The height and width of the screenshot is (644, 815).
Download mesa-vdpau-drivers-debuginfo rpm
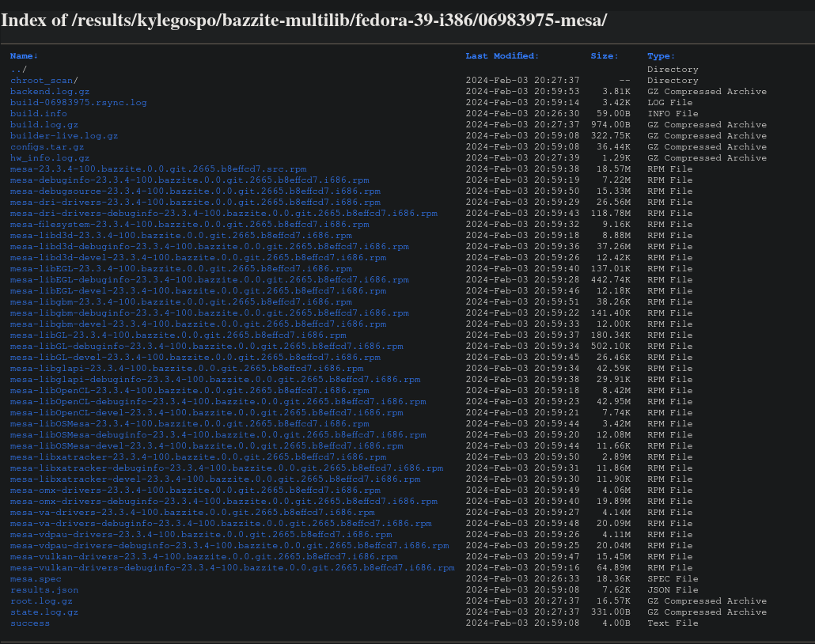(x=229, y=546)
